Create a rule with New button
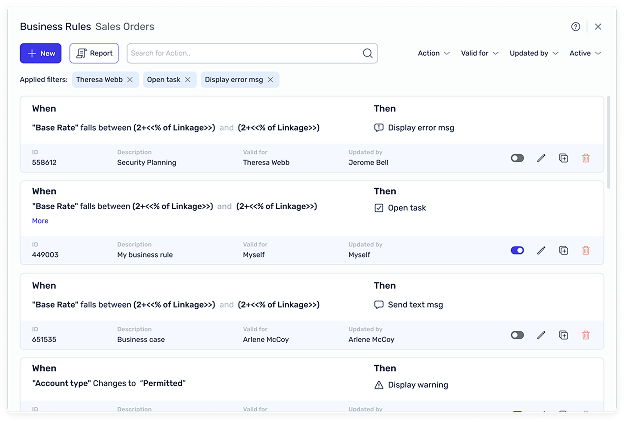624x422 pixels. pyautogui.click(x=41, y=53)
